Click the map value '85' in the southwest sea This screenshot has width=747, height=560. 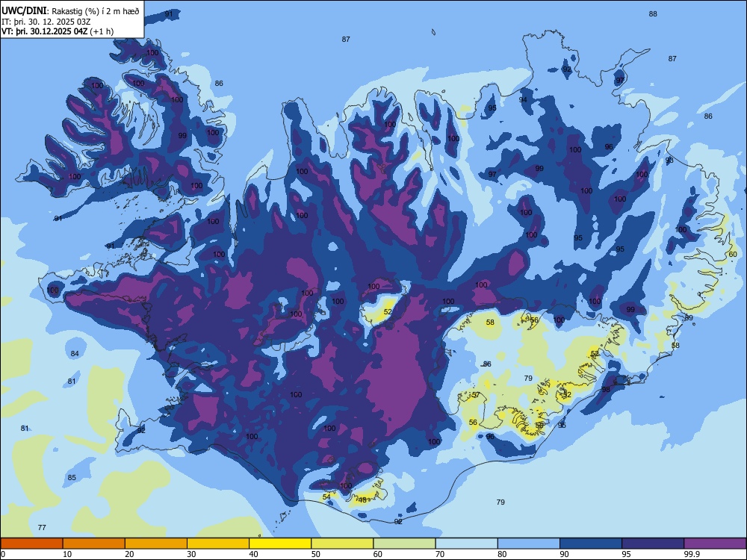(72, 478)
